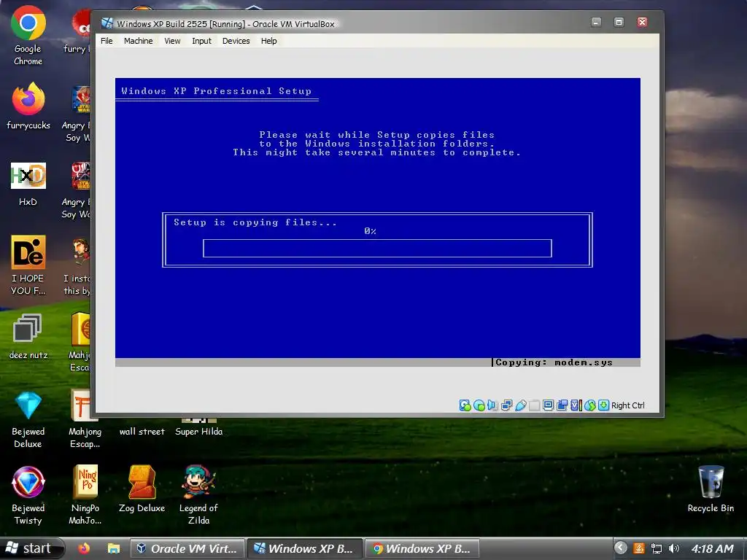Select the deez nutz desktop icon
The width and height of the screenshot is (747, 560).
point(28,336)
